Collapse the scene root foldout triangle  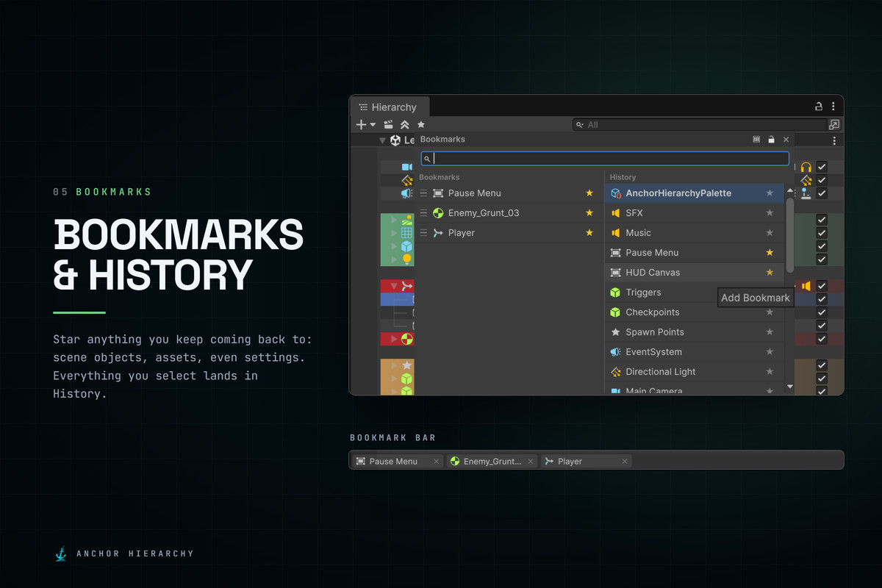pos(382,140)
